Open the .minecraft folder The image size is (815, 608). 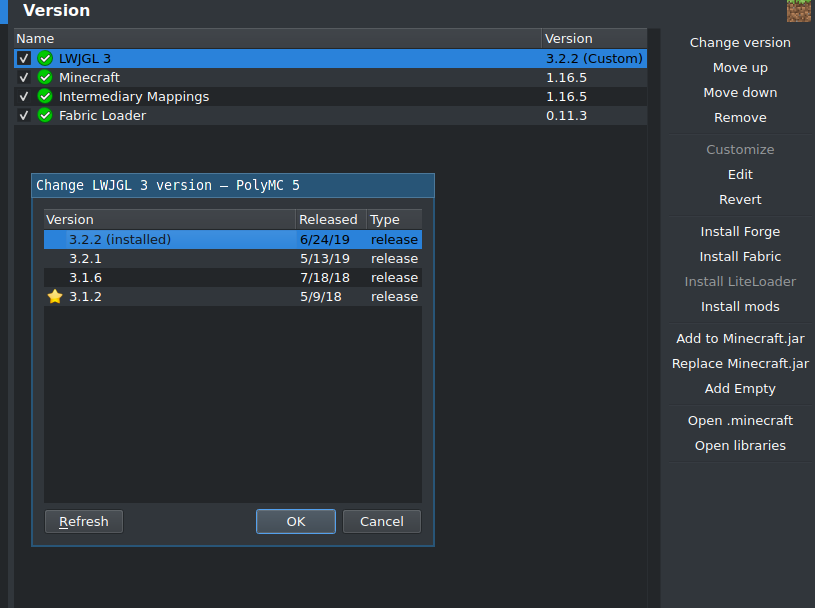pyautogui.click(x=740, y=420)
